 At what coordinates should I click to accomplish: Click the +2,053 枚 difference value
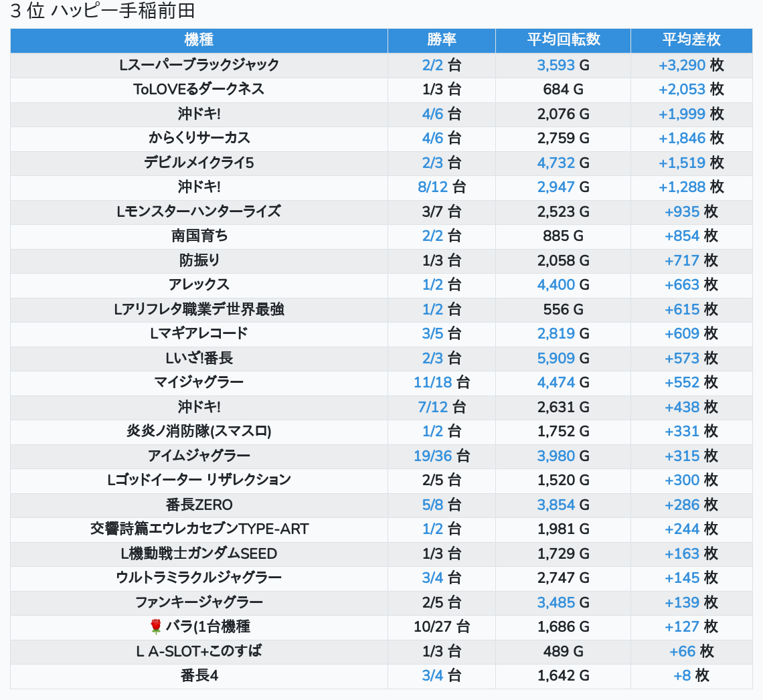(691, 89)
